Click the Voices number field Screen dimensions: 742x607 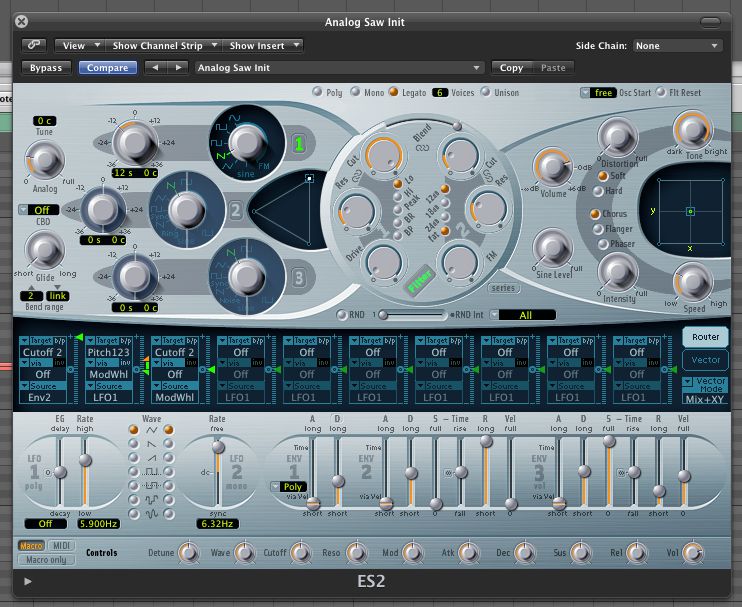(x=440, y=93)
